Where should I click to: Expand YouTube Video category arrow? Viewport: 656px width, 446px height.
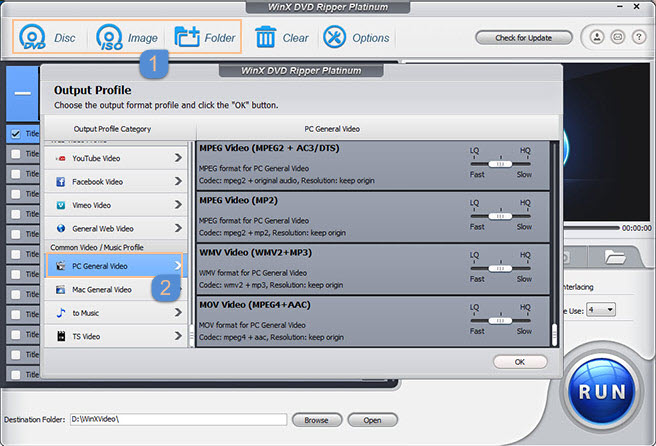pos(178,158)
